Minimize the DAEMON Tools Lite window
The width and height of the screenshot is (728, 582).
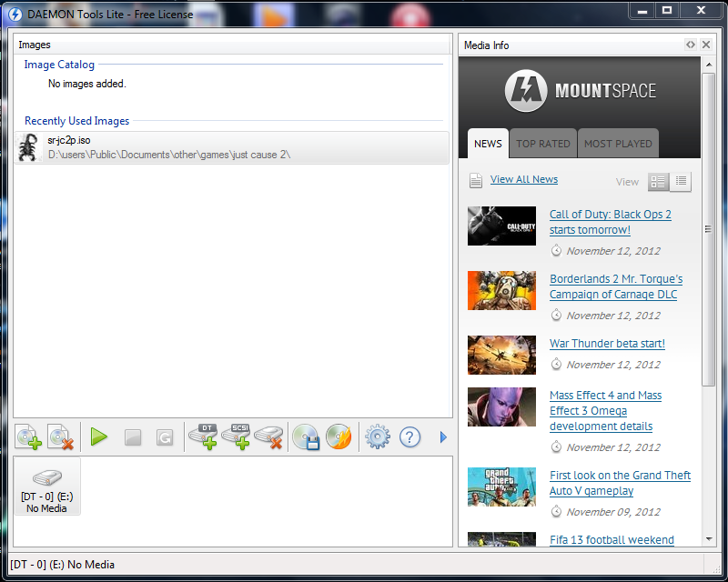(x=642, y=10)
